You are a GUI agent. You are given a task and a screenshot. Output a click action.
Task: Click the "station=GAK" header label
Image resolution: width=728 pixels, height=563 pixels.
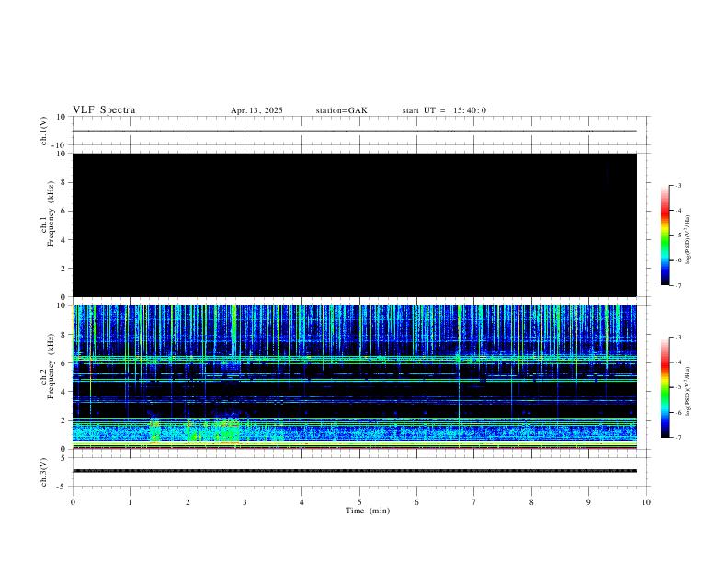(x=341, y=110)
